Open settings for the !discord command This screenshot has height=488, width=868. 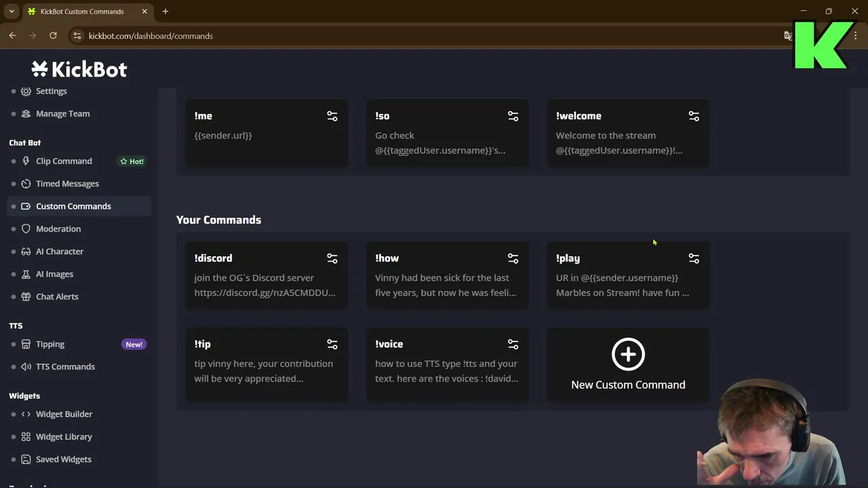[332, 258]
